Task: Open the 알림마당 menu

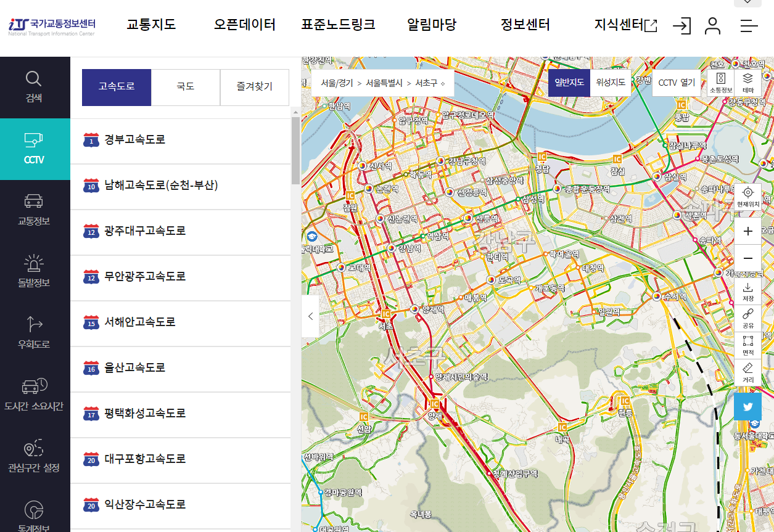Action: (432, 25)
